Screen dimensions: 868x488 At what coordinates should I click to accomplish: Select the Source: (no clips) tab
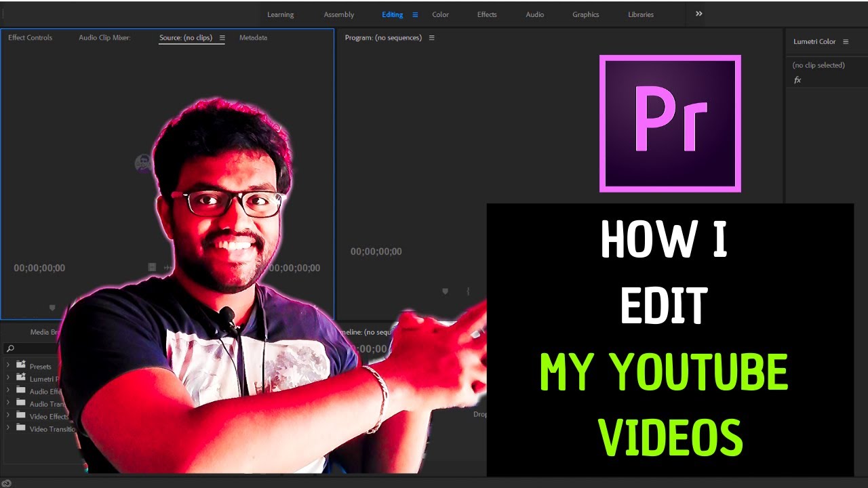186,37
